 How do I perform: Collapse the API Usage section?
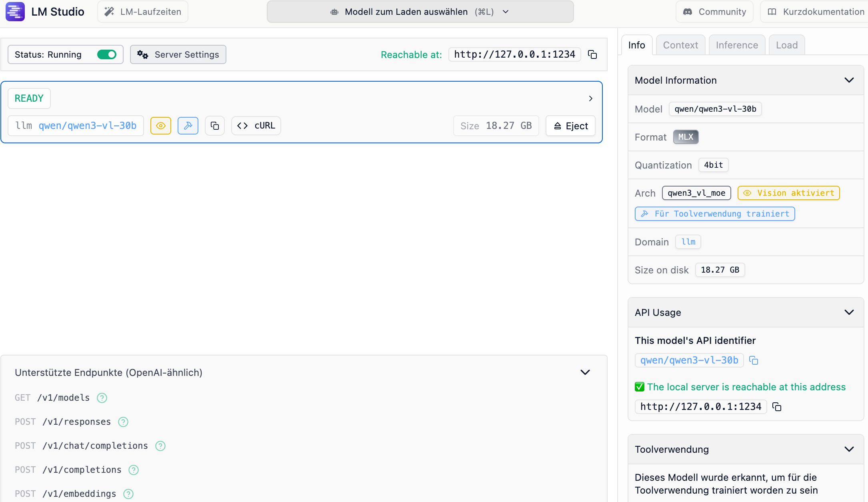[x=849, y=312]
